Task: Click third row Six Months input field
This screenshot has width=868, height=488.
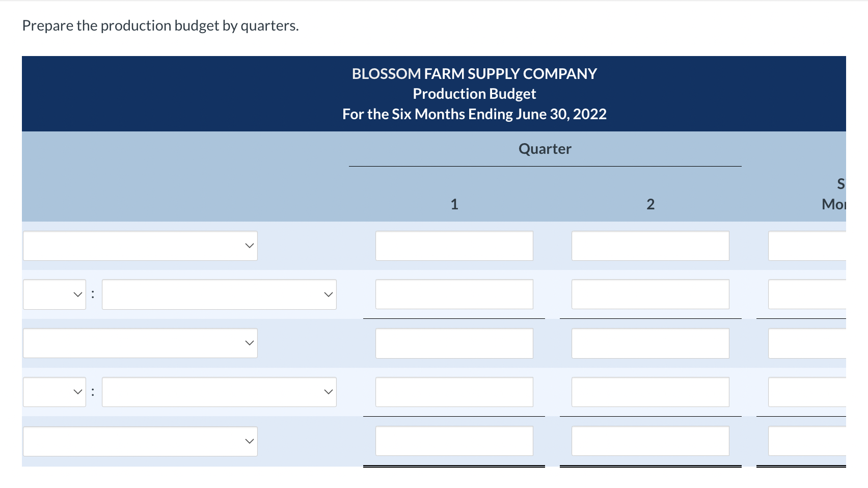Action: pyautogui.click(x=807, y=343)
